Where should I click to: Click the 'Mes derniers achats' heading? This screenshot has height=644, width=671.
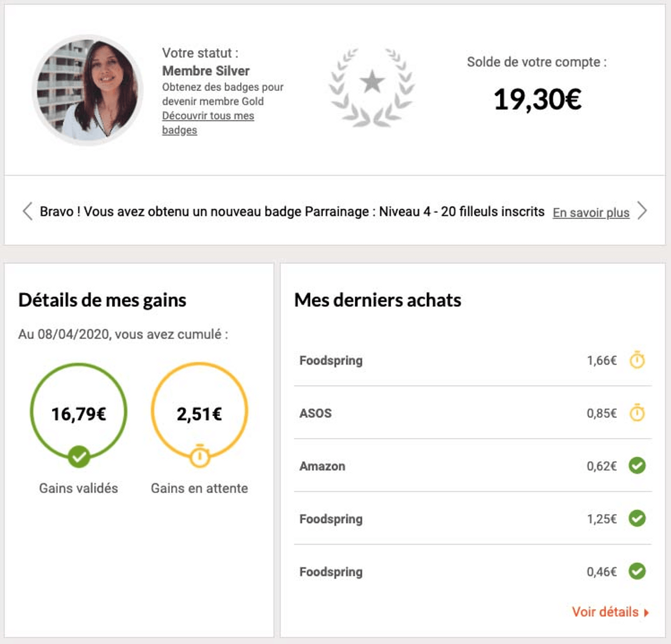[x=378, y=300]
